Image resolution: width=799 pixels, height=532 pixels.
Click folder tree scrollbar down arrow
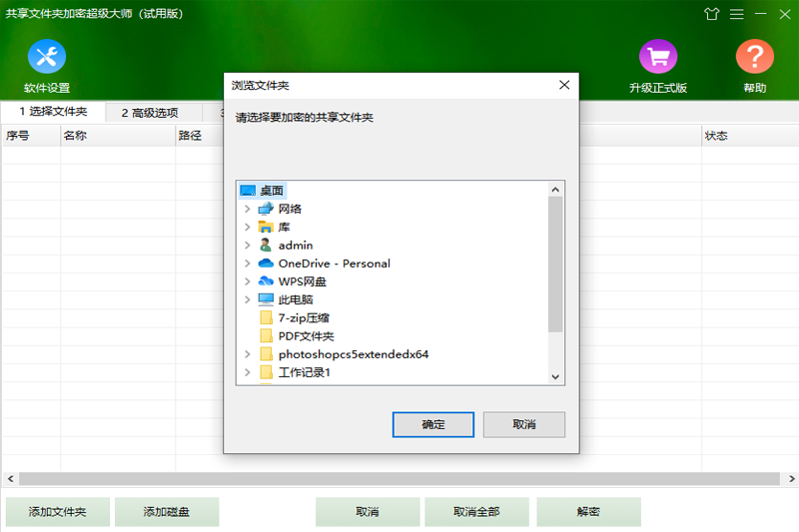(555, 376)
